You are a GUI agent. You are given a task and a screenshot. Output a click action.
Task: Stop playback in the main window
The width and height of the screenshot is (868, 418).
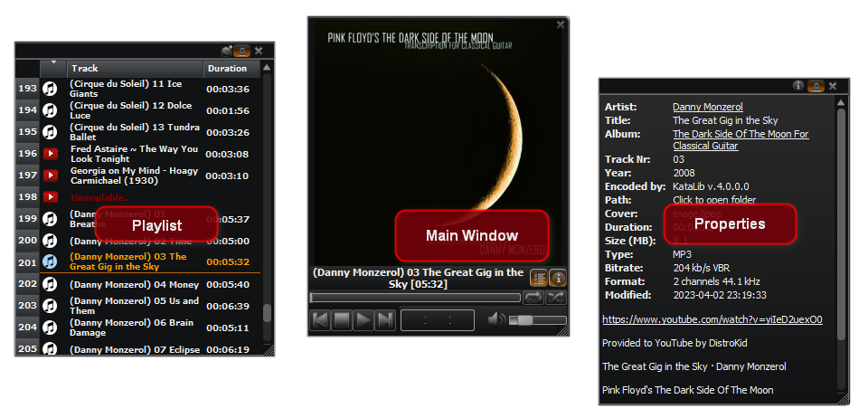click(x=342, y=320)
